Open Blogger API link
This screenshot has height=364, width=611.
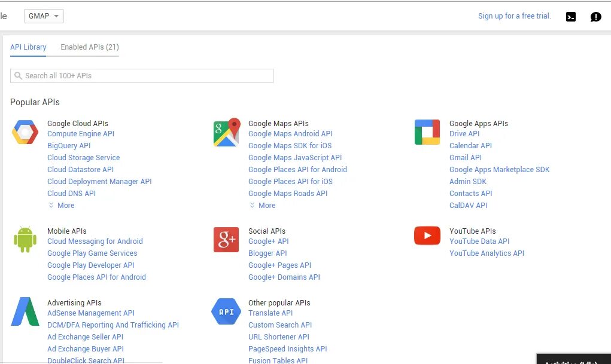tap(267, 253)
